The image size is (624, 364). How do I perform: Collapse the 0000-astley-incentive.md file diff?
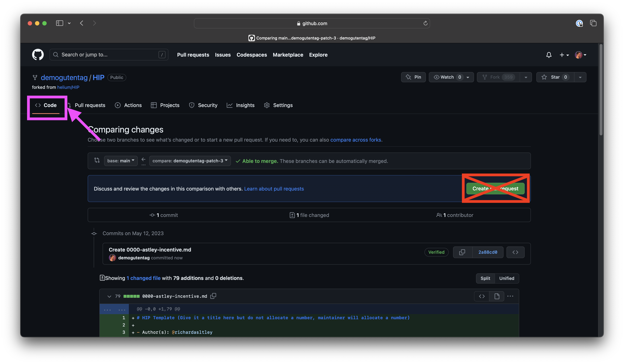pos(109,296)
